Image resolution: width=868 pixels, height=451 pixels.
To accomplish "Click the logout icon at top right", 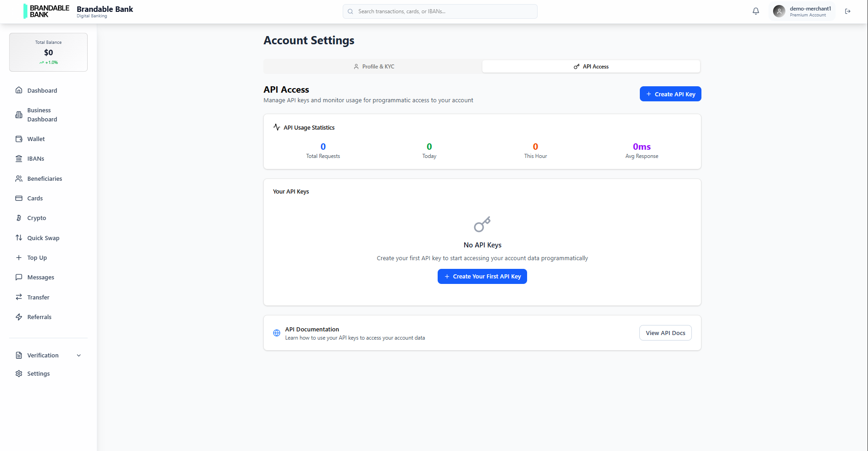I will pos(847,11).
